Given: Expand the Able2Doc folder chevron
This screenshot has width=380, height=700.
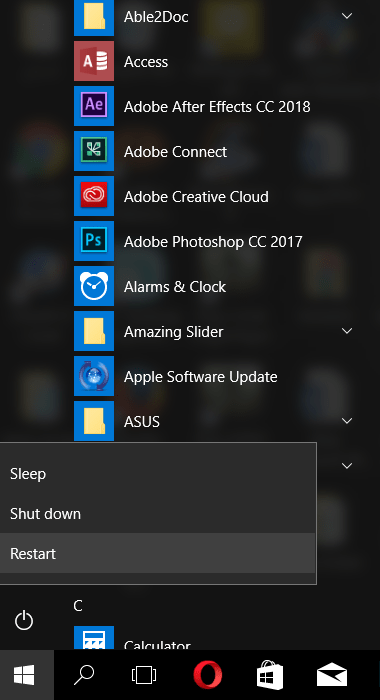Looking at the screenshot, I should coord(347,16).
